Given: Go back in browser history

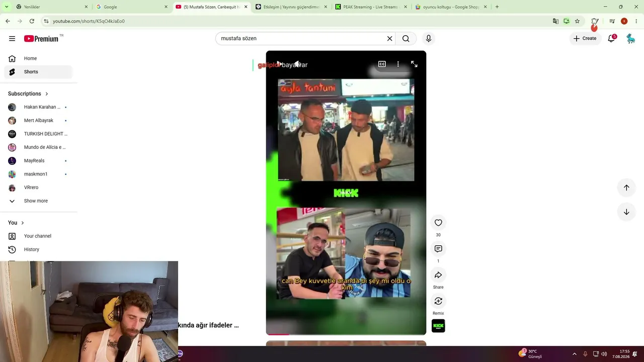Looking at the screenshot, I should point(8,21).
